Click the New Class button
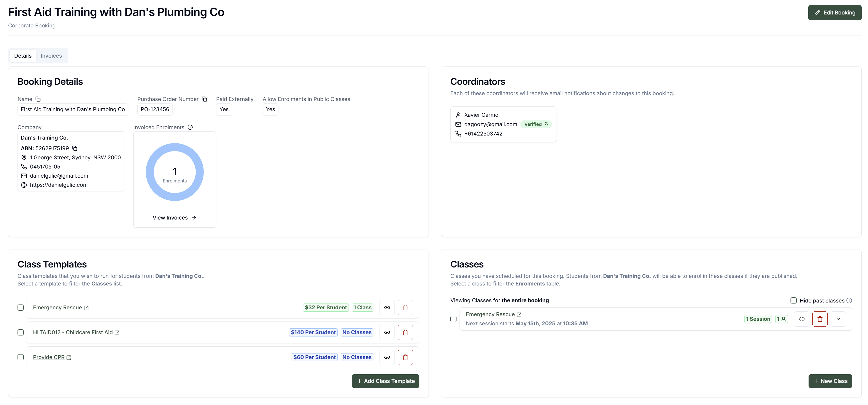 830,381
